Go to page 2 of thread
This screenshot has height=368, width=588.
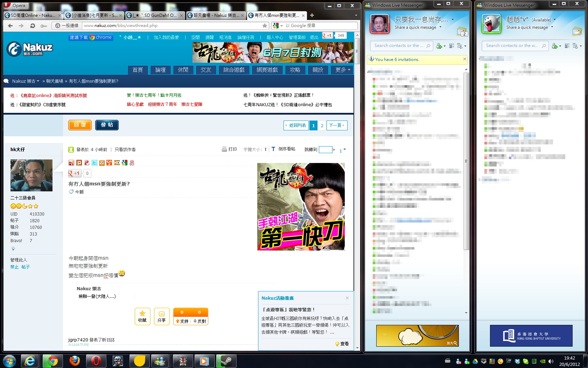point(322,125)
